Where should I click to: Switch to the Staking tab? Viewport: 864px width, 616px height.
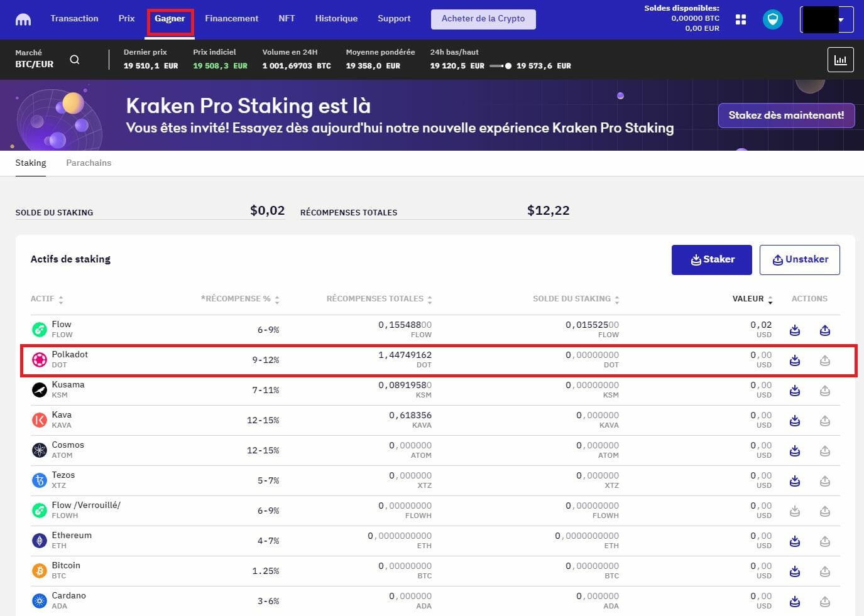pyautogui.click(x=31, y=163)
